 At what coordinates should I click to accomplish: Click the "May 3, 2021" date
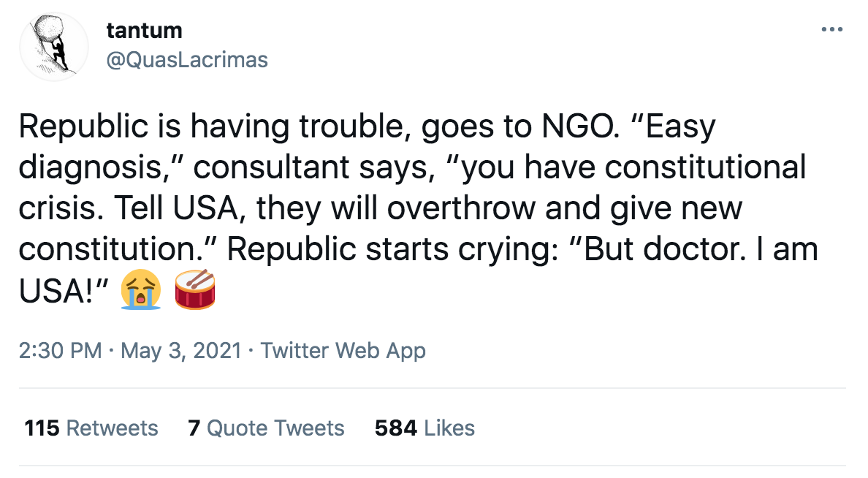pyautogui.click(x=180, y=351)
